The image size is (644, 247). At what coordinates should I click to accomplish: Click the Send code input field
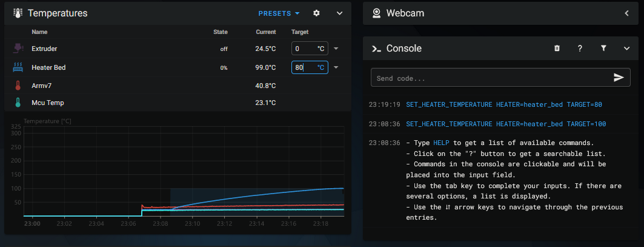490,78
